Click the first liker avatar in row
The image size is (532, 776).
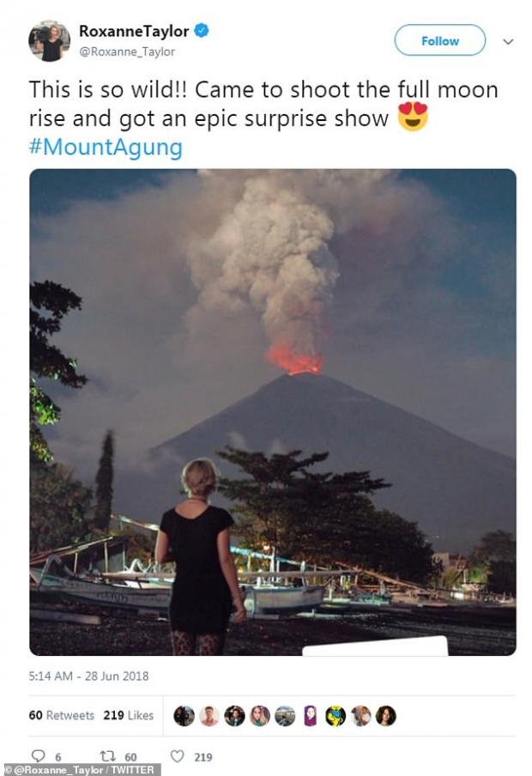pos(184,716)
